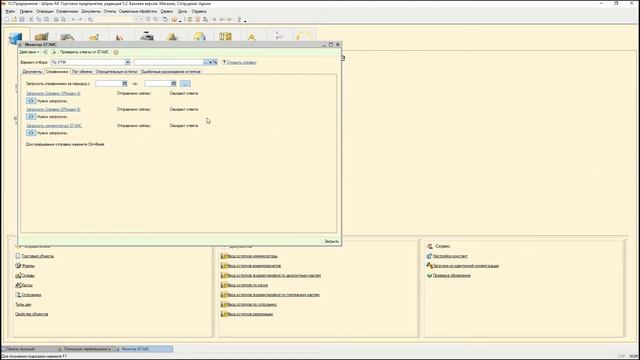Open the Файл menu

tap(10, 11)
